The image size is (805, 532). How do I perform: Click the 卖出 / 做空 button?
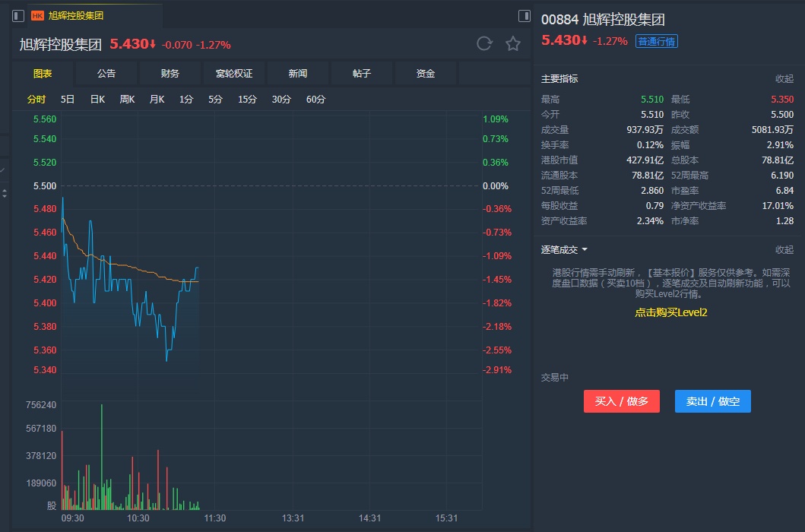point(712,401)
